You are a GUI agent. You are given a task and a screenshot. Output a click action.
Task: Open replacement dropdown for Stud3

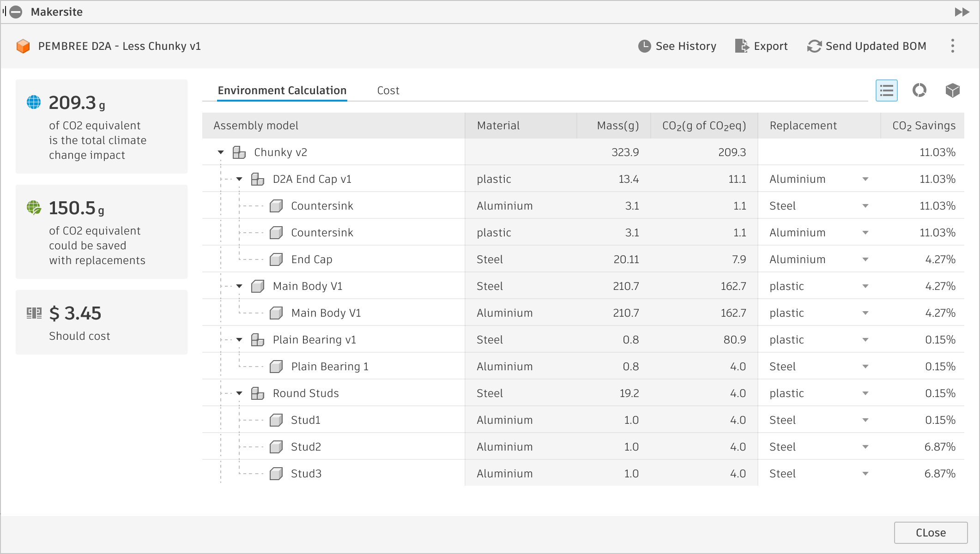click(865, 474)
